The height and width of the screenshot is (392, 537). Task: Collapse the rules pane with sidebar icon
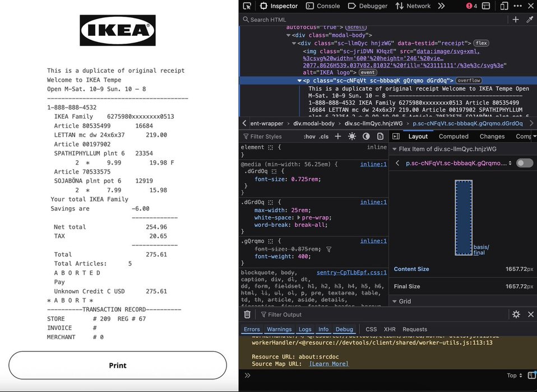[396, 136]
